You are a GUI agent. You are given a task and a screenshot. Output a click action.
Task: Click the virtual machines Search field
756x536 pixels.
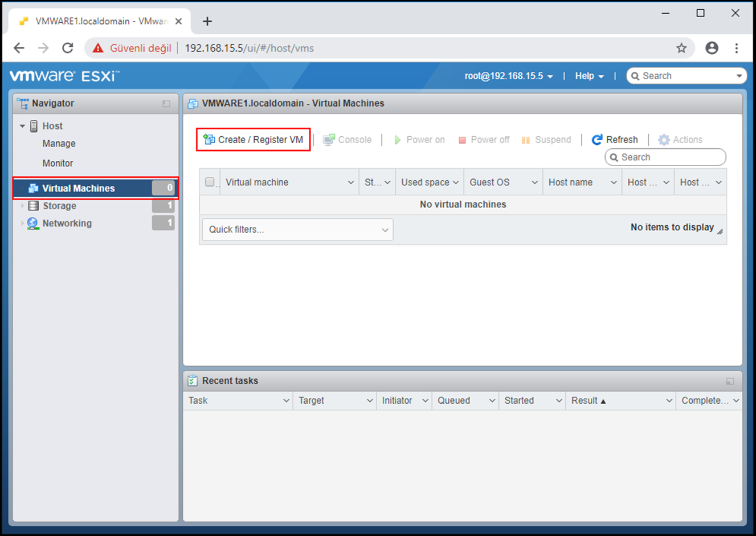[665, 157]
